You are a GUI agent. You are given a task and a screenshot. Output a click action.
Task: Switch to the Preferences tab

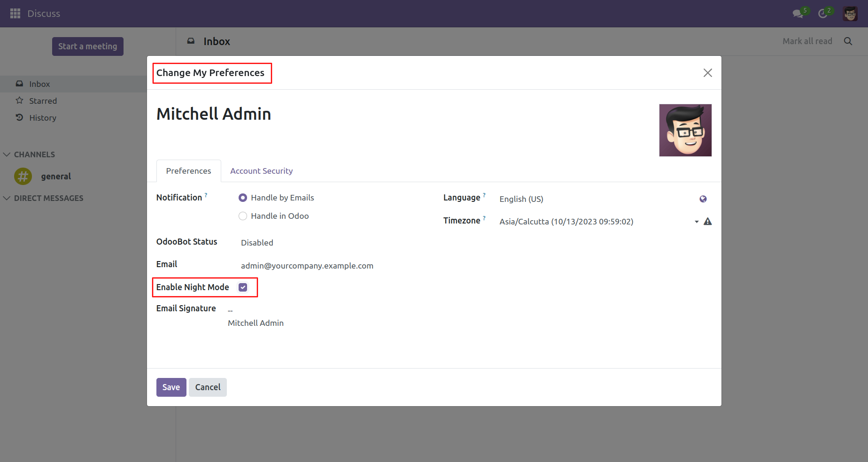(188, 171)
